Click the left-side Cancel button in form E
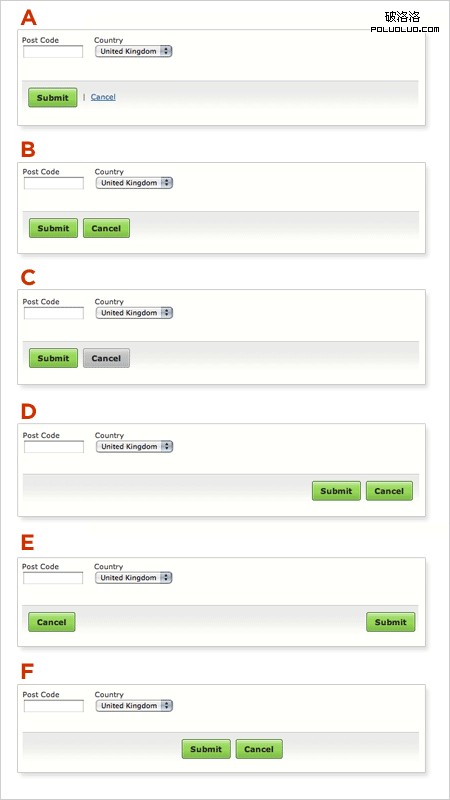 pos(52,622)
